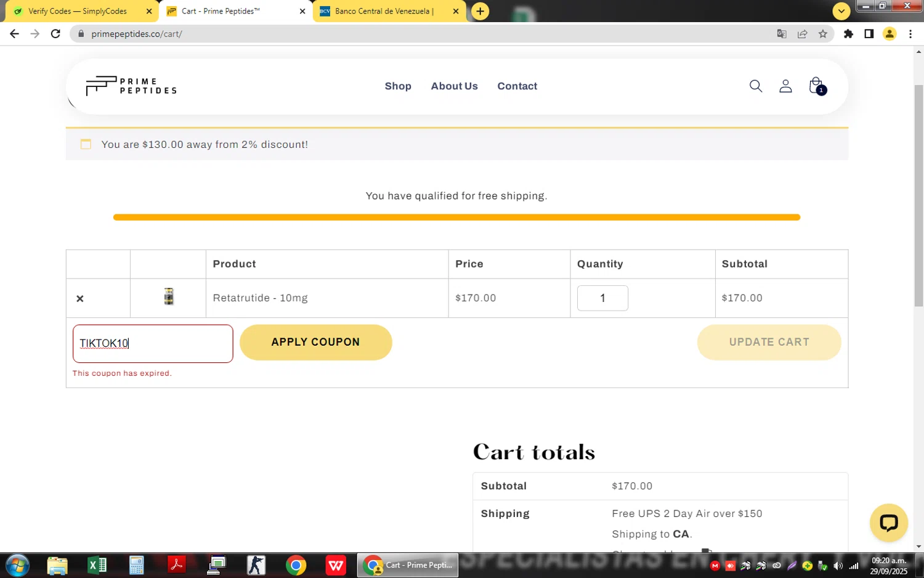Click 'This coupon has expired.' message

[122, 373]
